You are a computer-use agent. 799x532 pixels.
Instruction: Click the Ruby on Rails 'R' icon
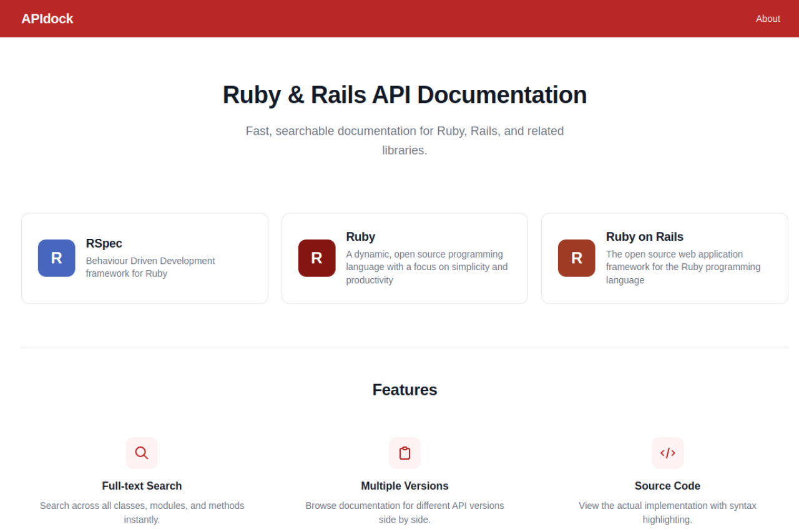[x=576, y=258]
